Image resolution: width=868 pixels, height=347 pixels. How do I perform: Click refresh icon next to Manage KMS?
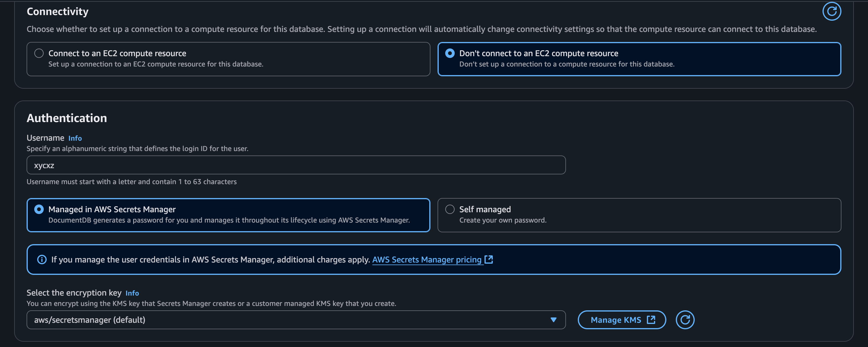[685, 320]
